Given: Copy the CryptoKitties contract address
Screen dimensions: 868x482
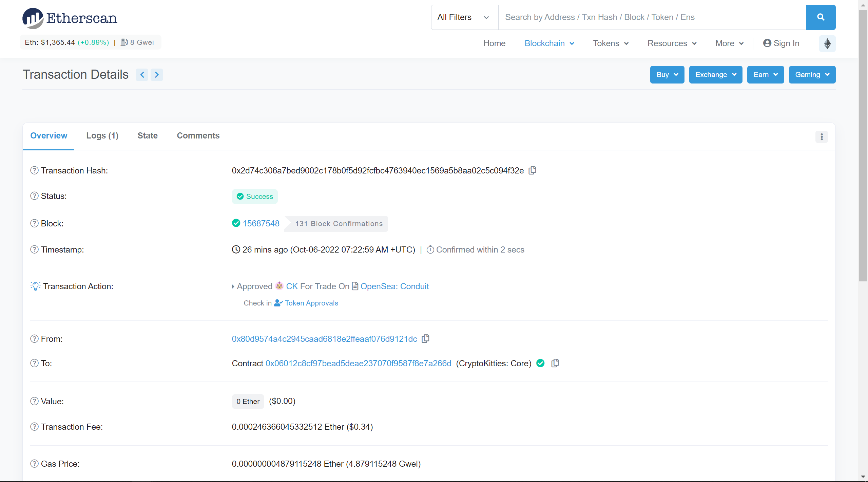Looking at the screenshot, I should (555, 363).
